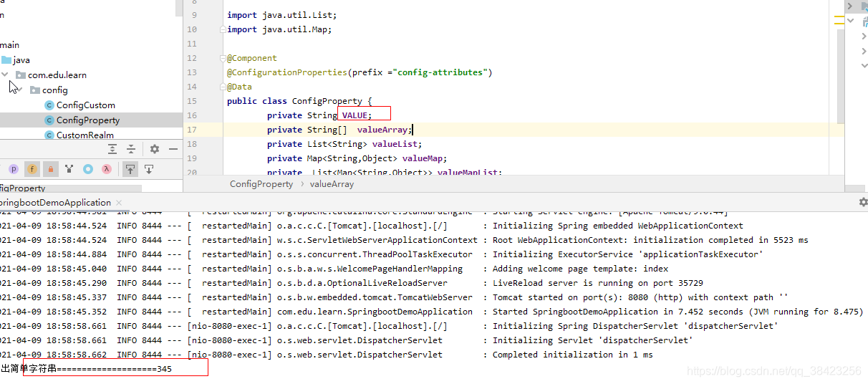This screenshot has height=384, width=868.
Task: Click the 'import java.util.Map;' line
Action: coord(279,29)
